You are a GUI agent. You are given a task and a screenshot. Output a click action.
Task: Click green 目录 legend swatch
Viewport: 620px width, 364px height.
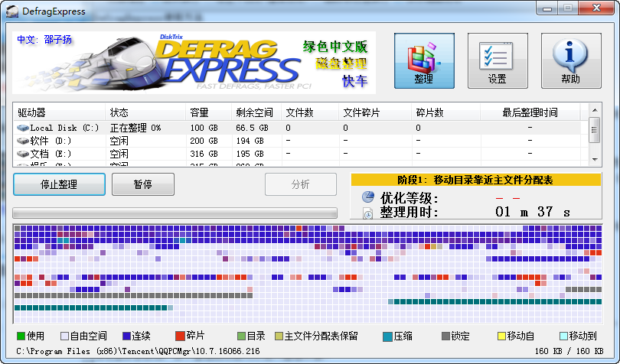[x=241, y=336]
